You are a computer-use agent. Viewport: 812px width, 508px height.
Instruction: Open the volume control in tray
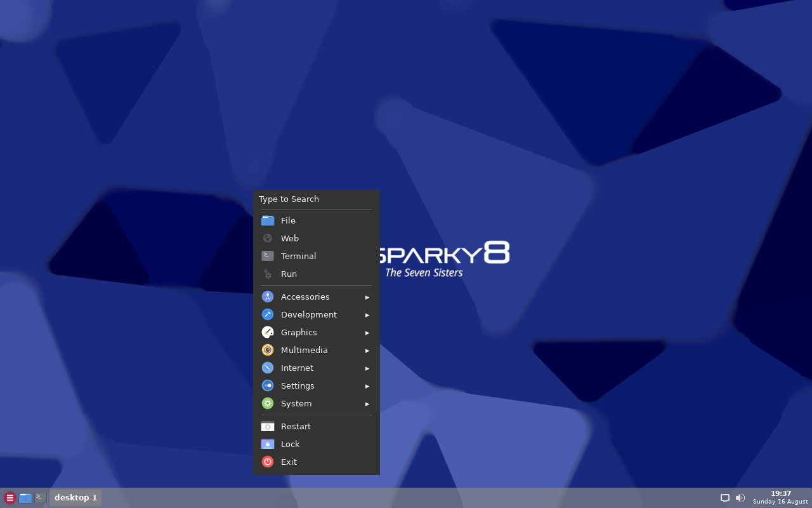pos(740,498)
